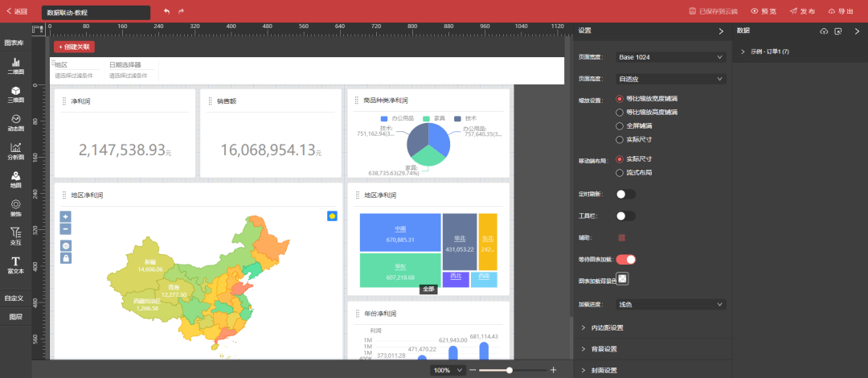Screen dimensions: 868x378
Task: Expand the 背景设置 section
Action: pyautogui.click(x=604, y=349)
